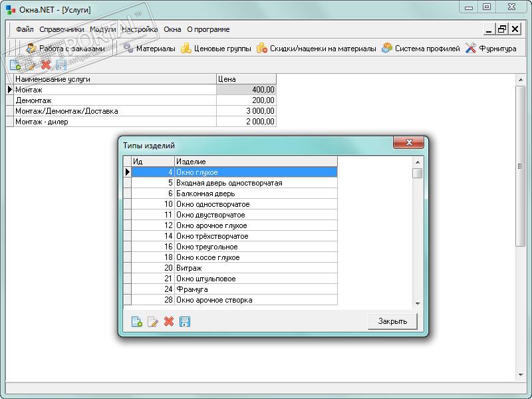Image resolution: width=532 pixels, height=399 pixels.
Task: Select Окно трёхстворчатое row
Action: [x=230, y=236]
